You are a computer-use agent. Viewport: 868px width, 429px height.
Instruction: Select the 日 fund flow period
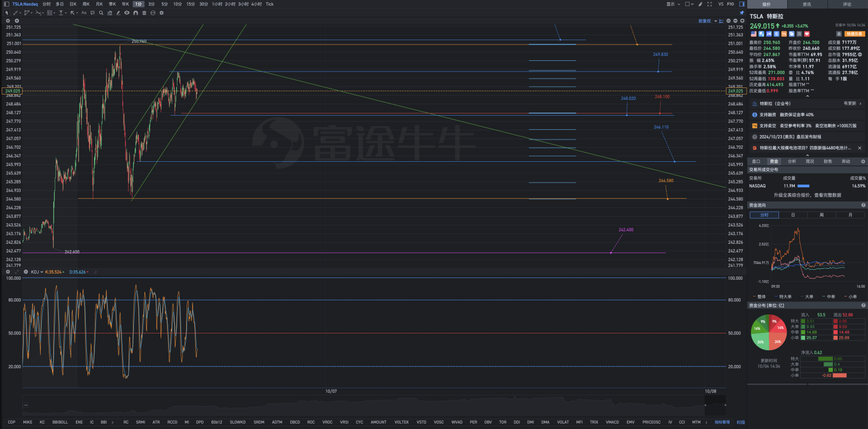pyautogui.click(x=793, y=215)
